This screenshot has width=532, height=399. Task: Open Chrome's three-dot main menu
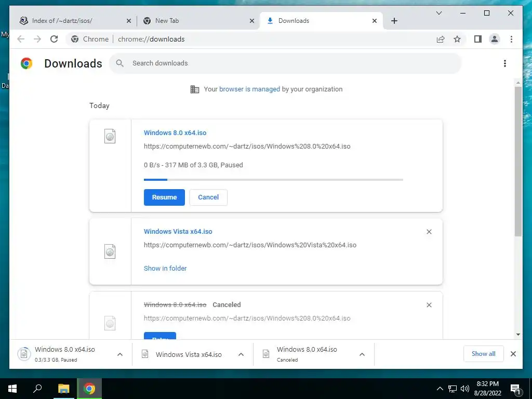tap(511, 39)
